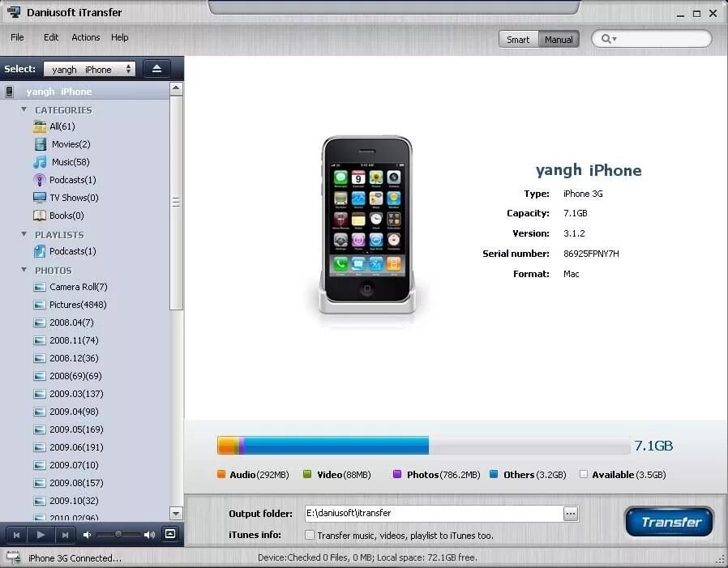
Task: Open the Books(0) book icon
Action: tap(40, 216)
